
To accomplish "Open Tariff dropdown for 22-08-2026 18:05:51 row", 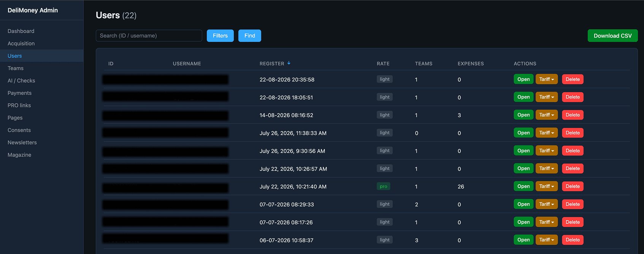I will [x=547, y=97].
